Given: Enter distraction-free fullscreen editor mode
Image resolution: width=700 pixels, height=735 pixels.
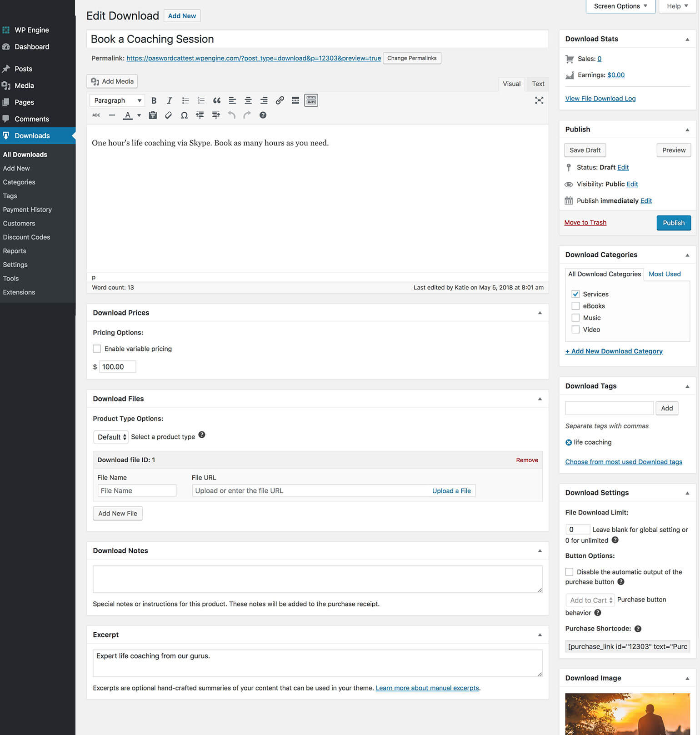Looking at the screenshot, I should tap(539, 100).
